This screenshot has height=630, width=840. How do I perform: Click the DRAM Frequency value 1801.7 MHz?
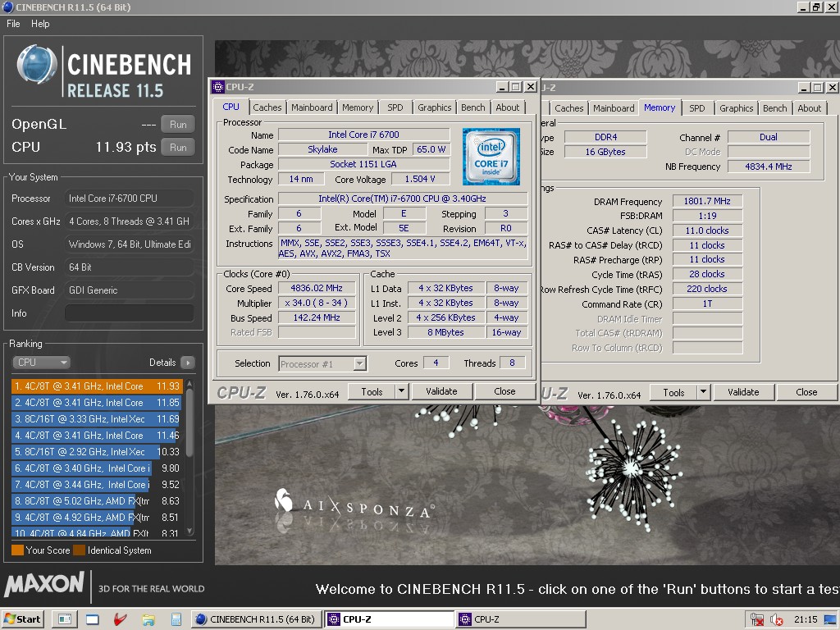[x=707, y=202]
